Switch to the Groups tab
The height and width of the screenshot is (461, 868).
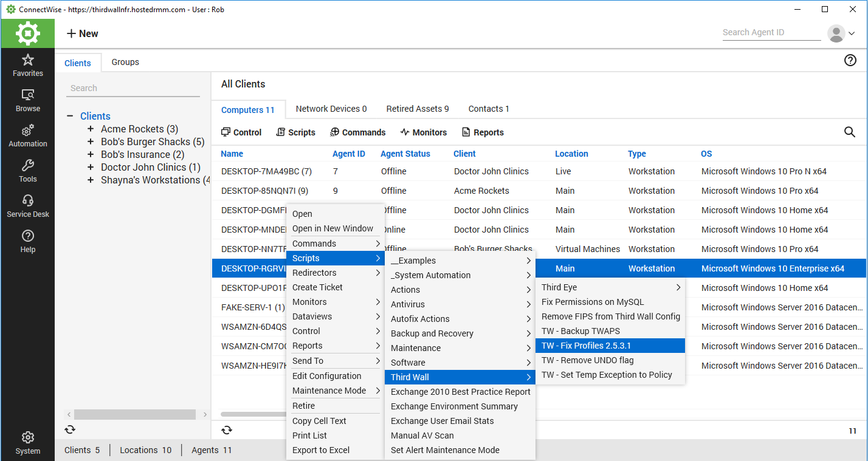125,62
